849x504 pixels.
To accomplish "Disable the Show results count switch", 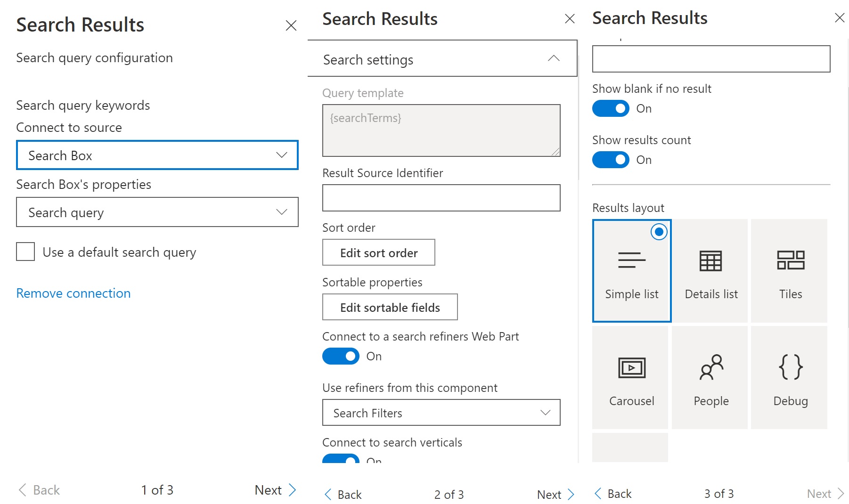I will point(611,160).
